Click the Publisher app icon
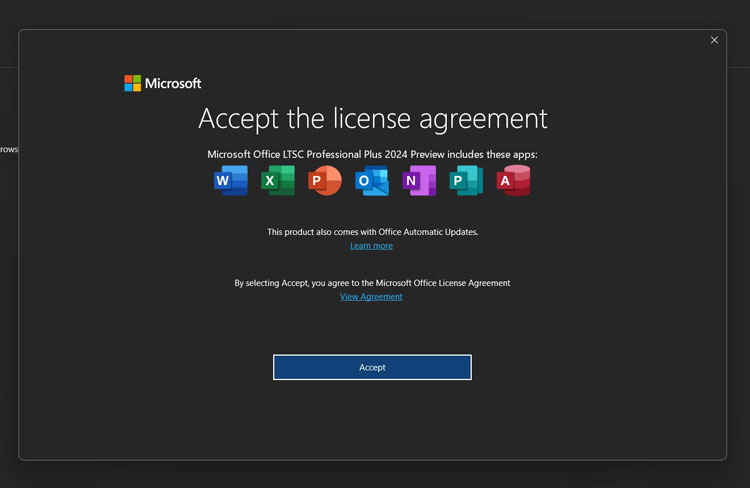The image size is (750, 488). point(466,180)
